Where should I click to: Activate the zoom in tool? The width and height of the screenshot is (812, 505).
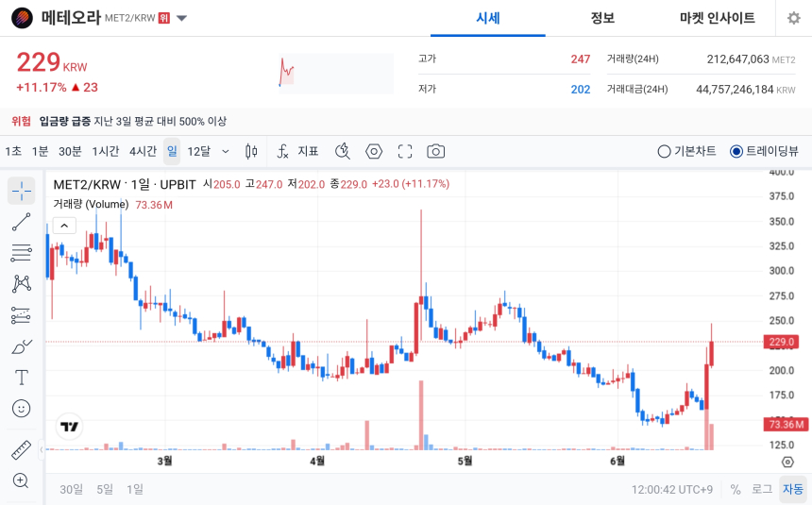tap(21, 481)
